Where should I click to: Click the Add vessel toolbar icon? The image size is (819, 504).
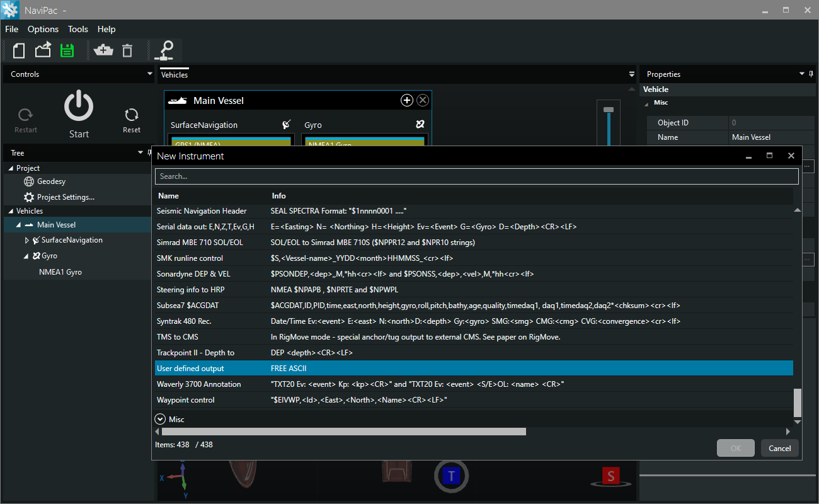coord(103,50)
